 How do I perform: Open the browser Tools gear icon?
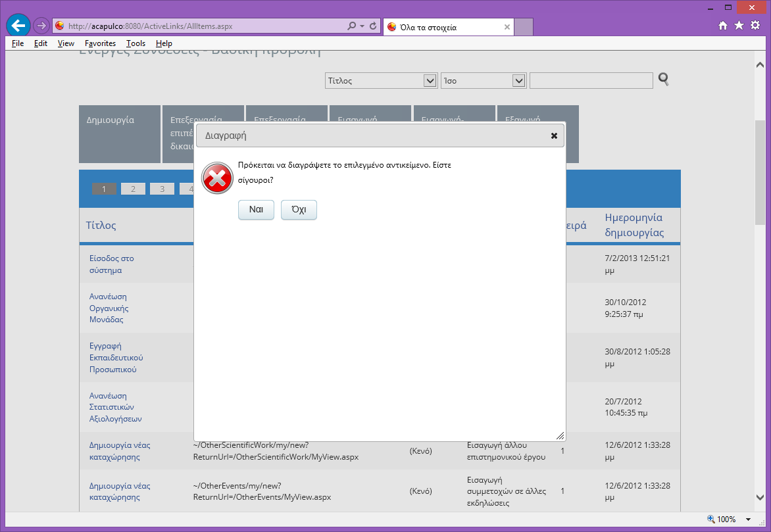coord(755,26)
